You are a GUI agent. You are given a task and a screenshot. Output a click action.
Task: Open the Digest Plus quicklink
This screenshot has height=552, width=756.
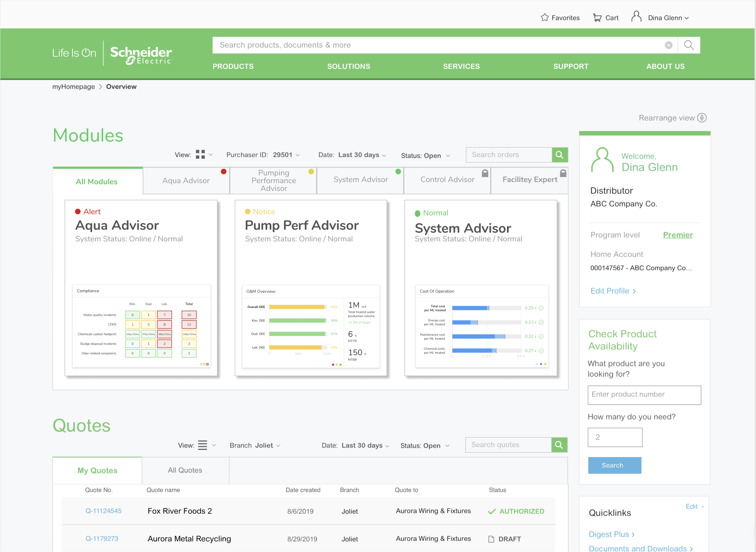pos(611,534)
